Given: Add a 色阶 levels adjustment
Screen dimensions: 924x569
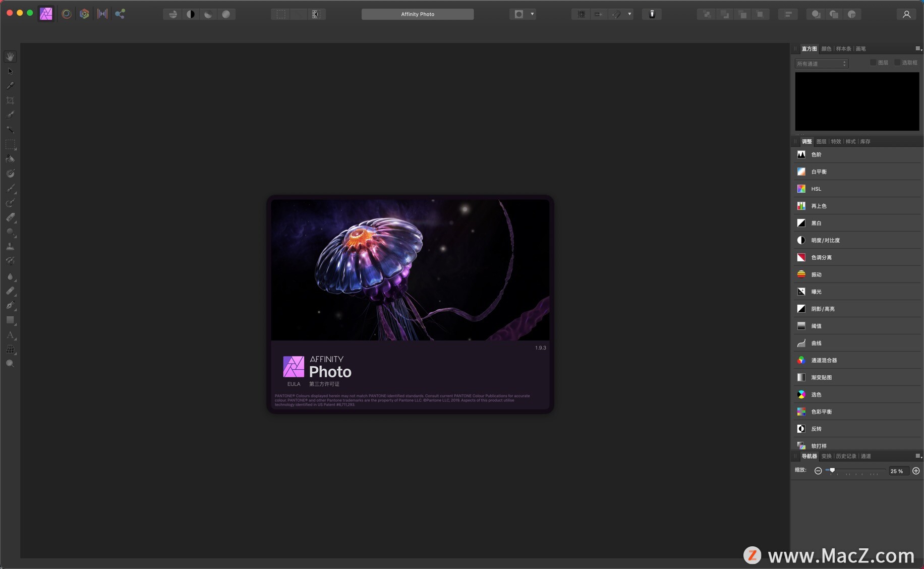Looking at the screenshot, I should [x=857, y=155].
